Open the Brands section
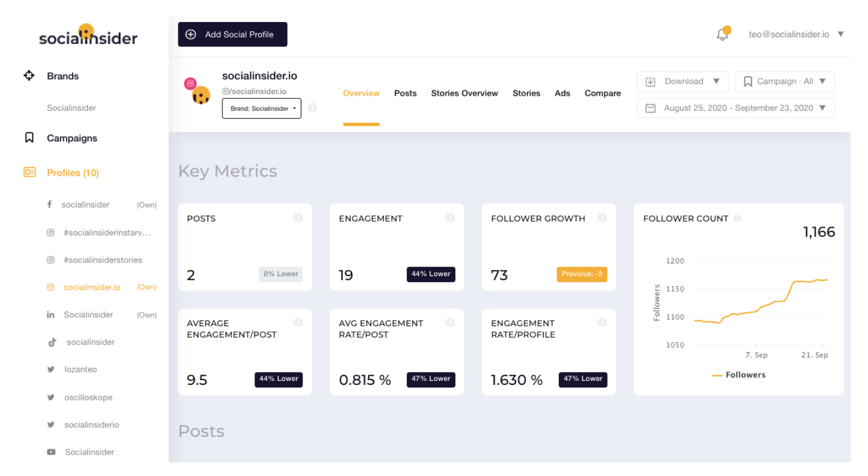Screen dimensions: 868x476 pyautogui.click(x=63, y=76)
